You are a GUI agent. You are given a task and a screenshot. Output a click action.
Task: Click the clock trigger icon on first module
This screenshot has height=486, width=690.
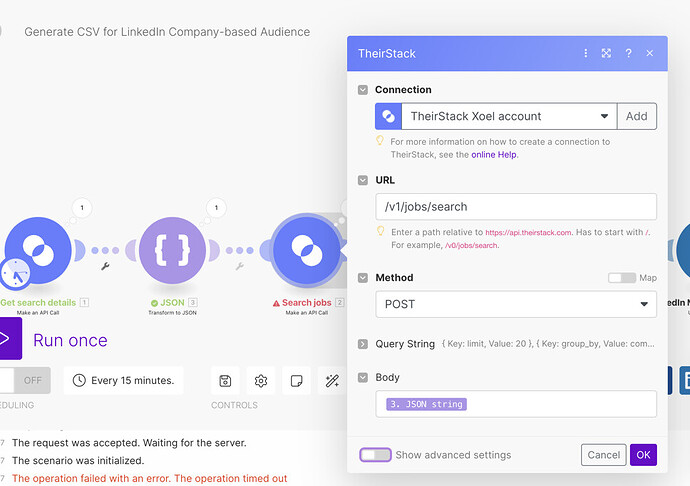tap(15, 273)
